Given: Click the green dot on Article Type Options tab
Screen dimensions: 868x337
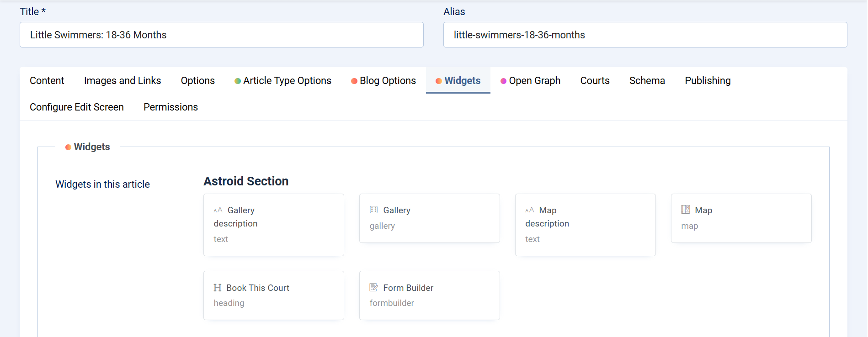Looking at the screenshot, I should (238, 81).
